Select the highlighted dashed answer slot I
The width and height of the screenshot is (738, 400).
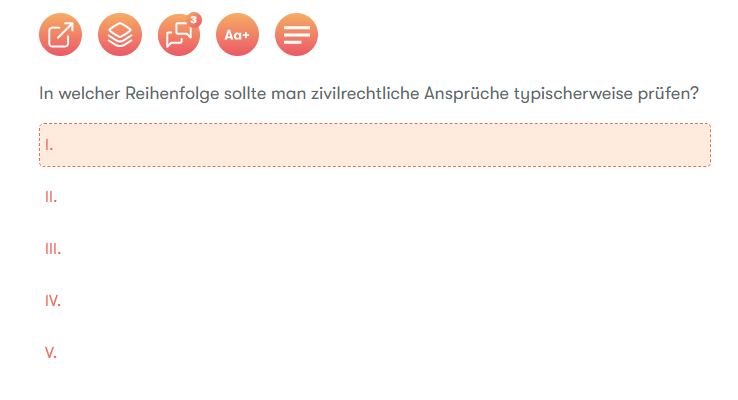[x=375, y=145]
